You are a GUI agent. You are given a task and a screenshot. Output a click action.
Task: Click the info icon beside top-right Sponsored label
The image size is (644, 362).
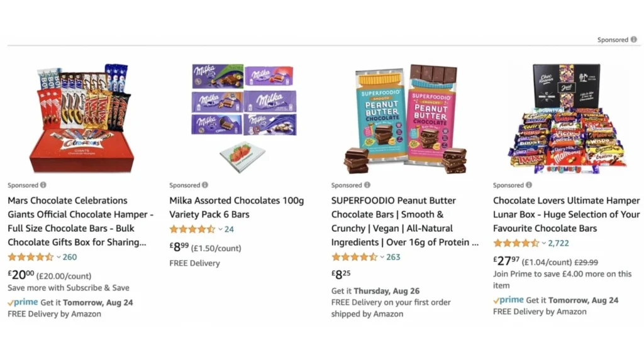pyautogui.click(x=634, y=39)
